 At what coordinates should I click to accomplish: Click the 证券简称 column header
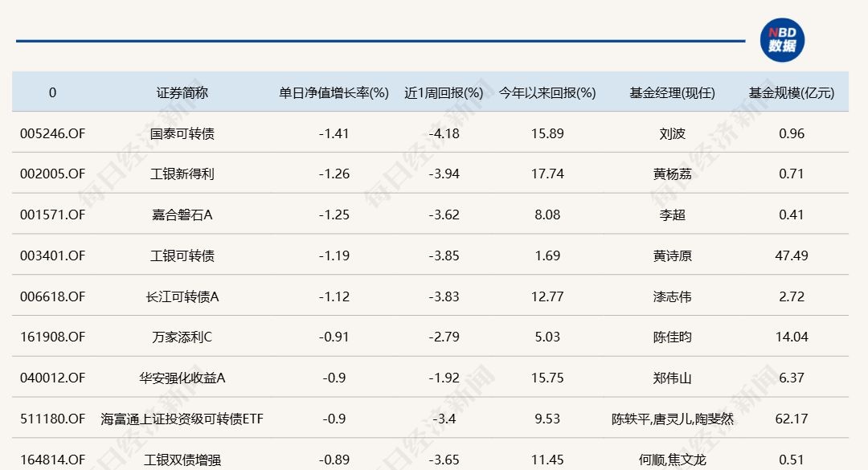click(x=182, y=92)
